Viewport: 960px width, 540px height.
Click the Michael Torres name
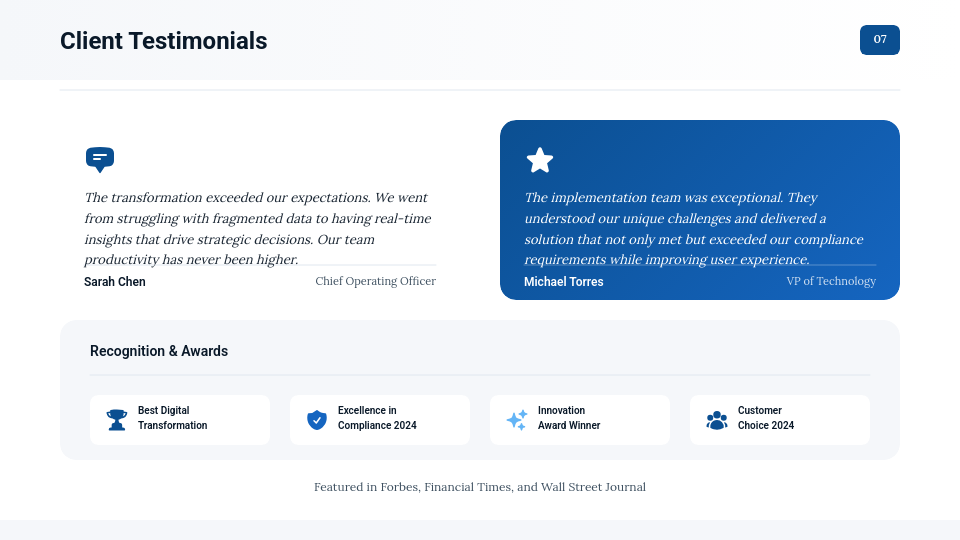point(564,282)
